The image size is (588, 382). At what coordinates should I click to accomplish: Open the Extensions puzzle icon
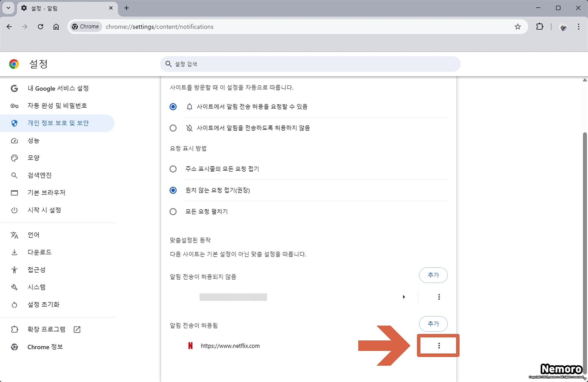[539, 27]
